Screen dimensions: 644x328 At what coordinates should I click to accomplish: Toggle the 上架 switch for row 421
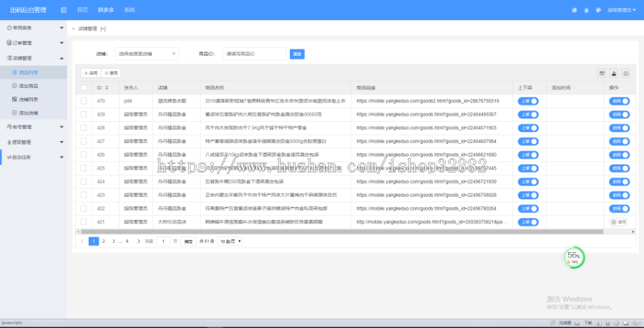coord(528,222)
